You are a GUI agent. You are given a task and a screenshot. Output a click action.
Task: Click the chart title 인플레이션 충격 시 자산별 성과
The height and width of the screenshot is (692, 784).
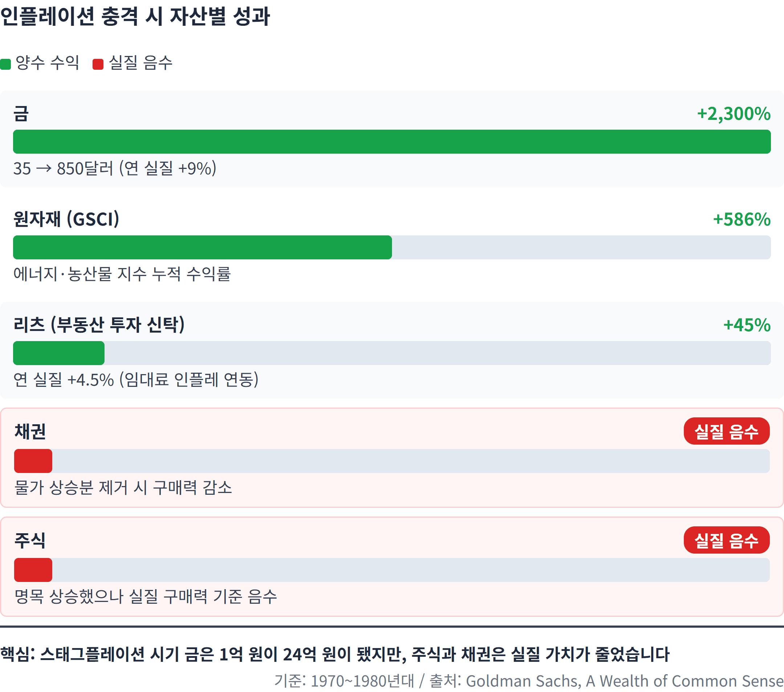135,16
